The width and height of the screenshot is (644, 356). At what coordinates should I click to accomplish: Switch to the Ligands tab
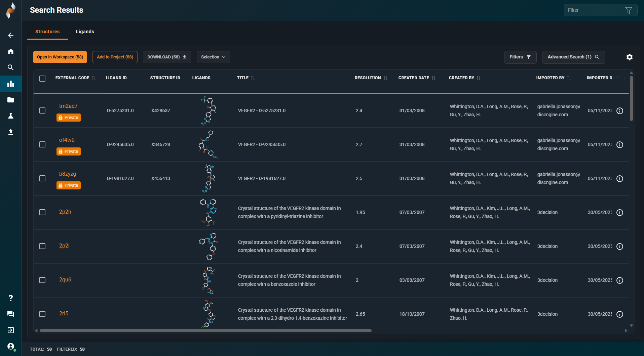click(85, 32)
